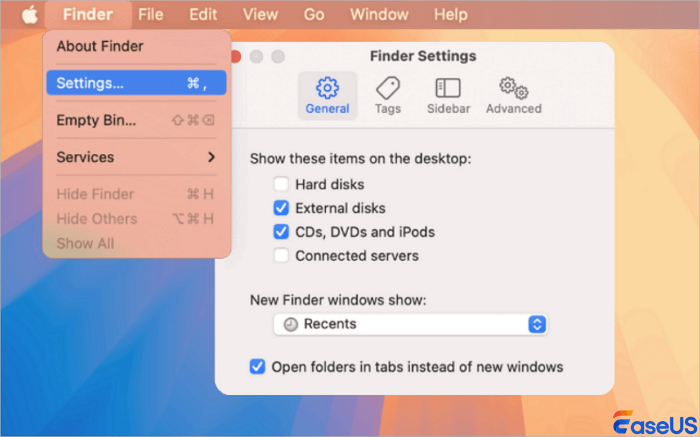Open the New Finder windows show dropdown
Viewport: 700px width, 437px height.
point(410,324)
